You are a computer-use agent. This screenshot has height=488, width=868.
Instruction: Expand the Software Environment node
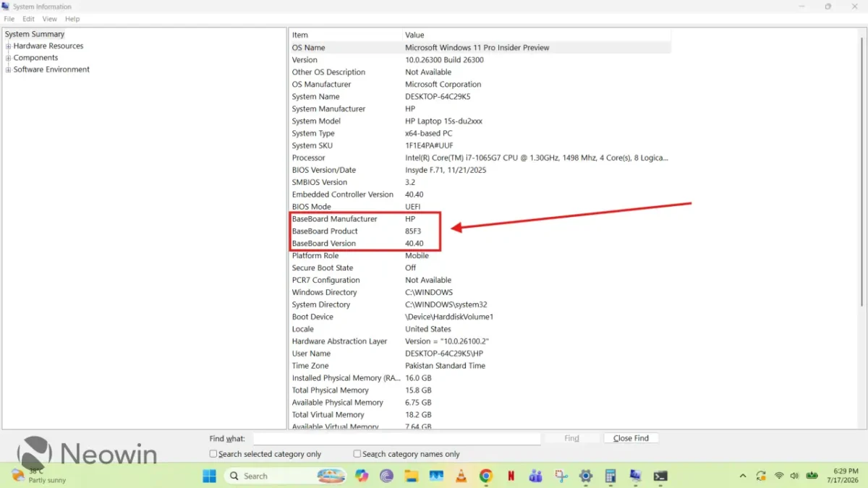click(9, 70)
